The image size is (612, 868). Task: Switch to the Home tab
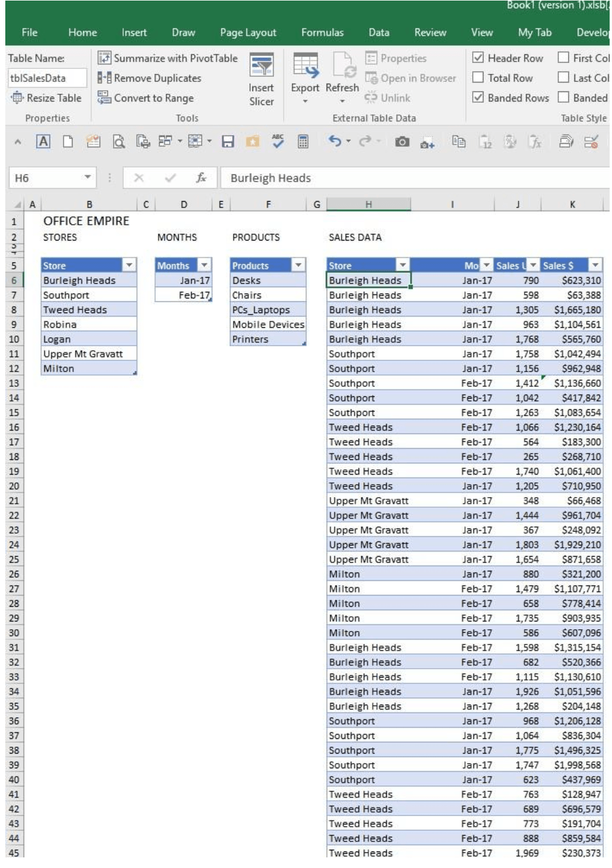(x=83, y=32)
